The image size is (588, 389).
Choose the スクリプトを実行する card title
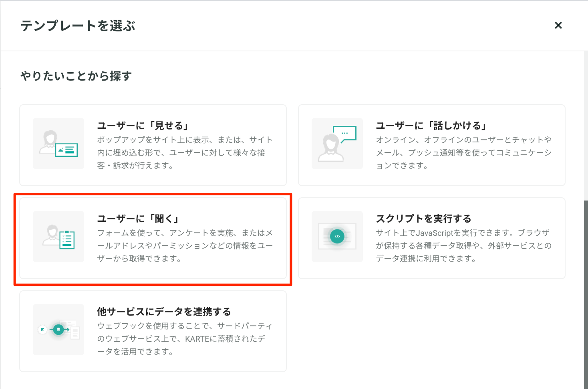(423, 219)
